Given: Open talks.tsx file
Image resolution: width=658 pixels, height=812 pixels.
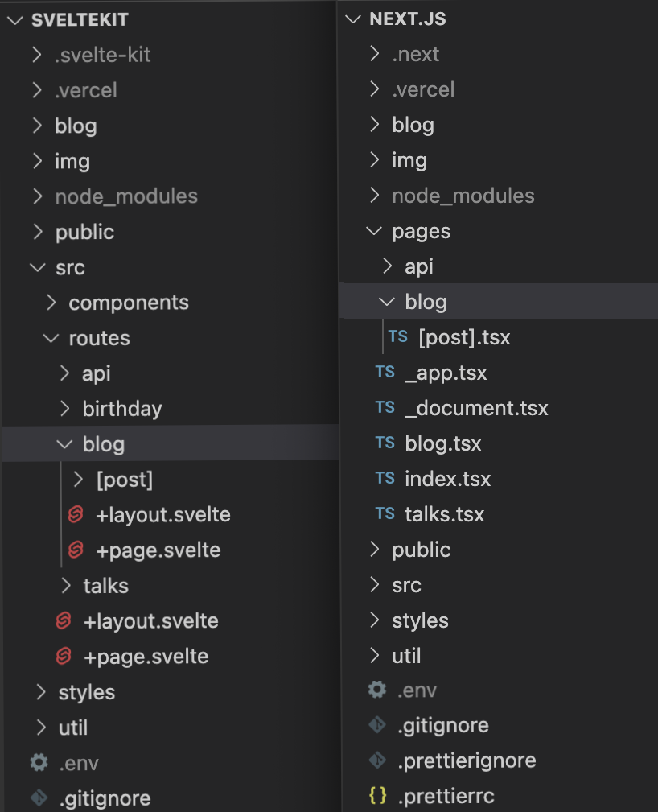Looking at the screenshot, I should coord(444,514).
